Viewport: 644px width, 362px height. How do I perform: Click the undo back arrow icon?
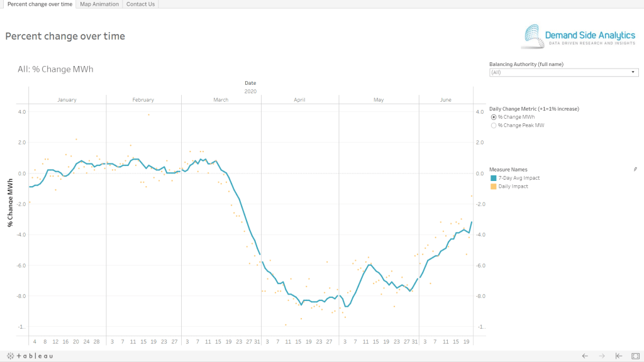point(585,356)
